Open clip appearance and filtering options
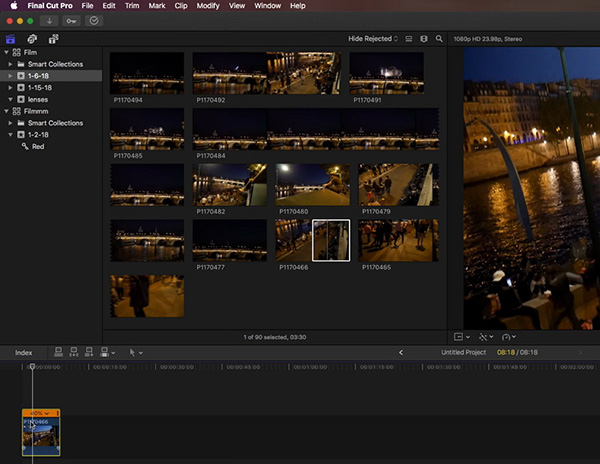 (x=424, y=39)
